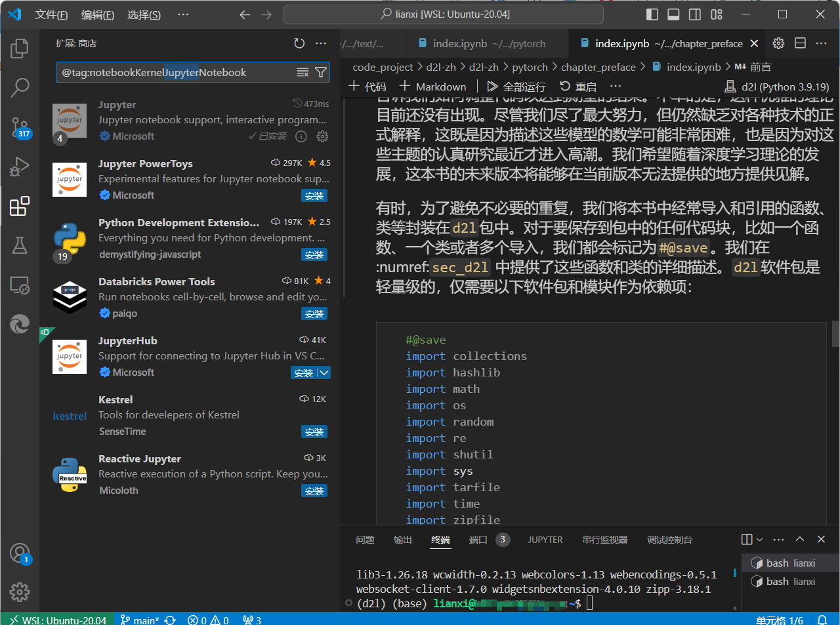Open Source Control with 317 changes
The image size is (840, 625).
pyautogui.click(x=20, y=127)
